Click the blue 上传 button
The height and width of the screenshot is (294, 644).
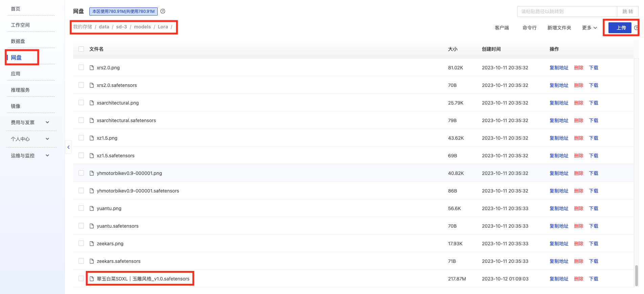coord(620,28)
